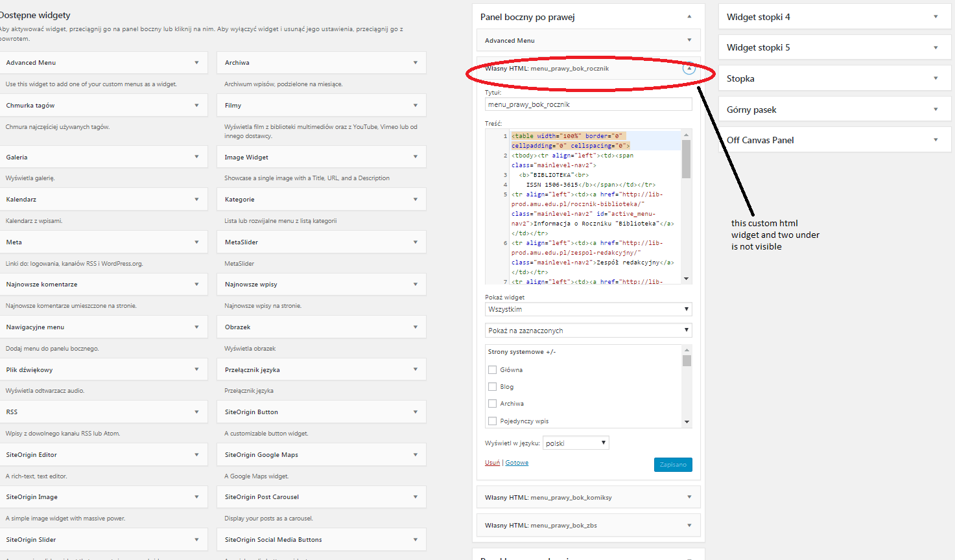Expand the Stopka sidebar section
Image resolution: width=955 pixels, height=560 pixels.
[834, 78]
